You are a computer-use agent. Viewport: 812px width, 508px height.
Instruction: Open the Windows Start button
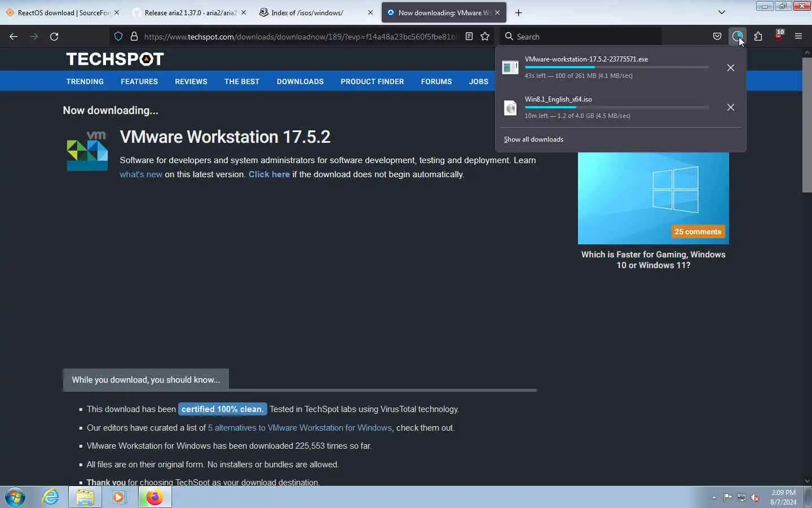(15, 497)
